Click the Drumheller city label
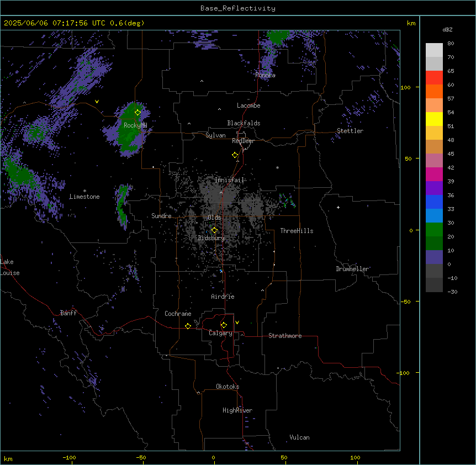 (x=352, y=269)
